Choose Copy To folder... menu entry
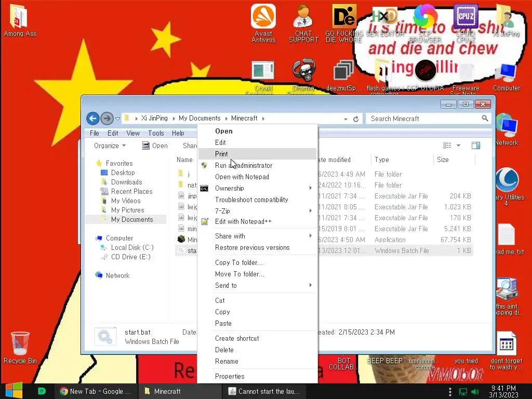This screenshot has height=399, width=532. [257, 262]
